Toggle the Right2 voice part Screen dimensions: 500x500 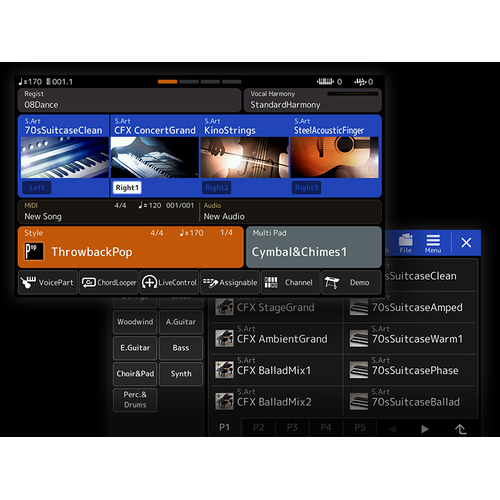[217, 188]
